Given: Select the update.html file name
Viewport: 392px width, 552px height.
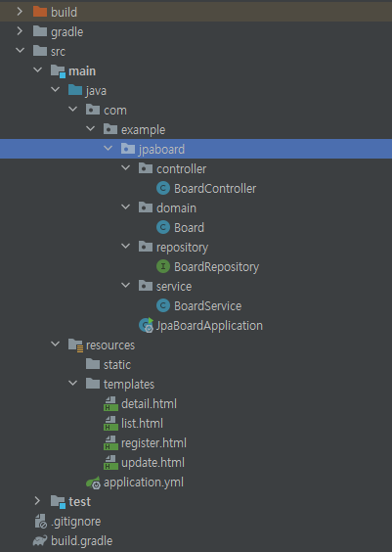Looking at the screenshot, I should [152, 463].
